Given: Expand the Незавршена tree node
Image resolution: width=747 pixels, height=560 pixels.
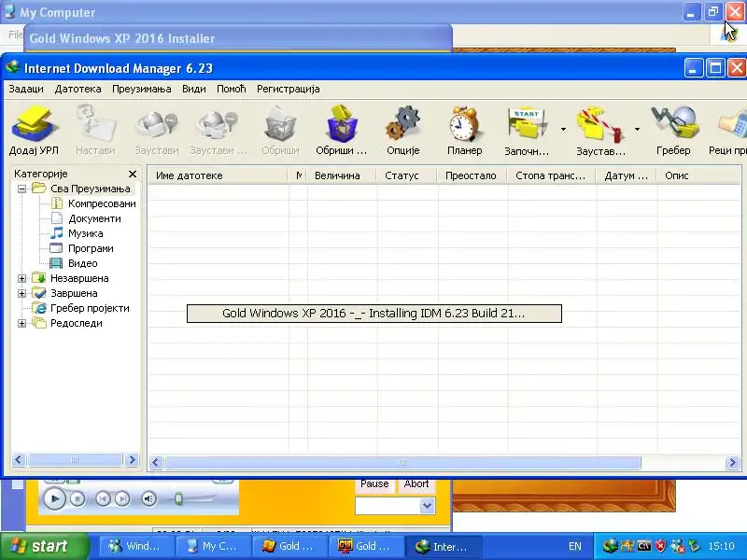Looking at the screenshot, I should [21, 278].
